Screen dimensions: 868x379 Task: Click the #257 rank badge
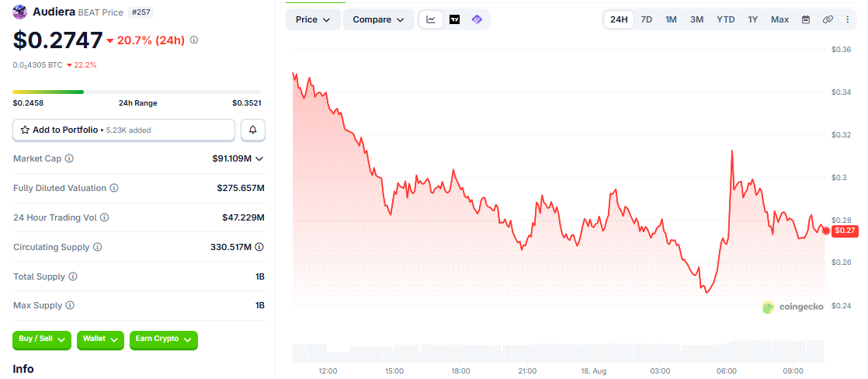[x=141, y=12]
